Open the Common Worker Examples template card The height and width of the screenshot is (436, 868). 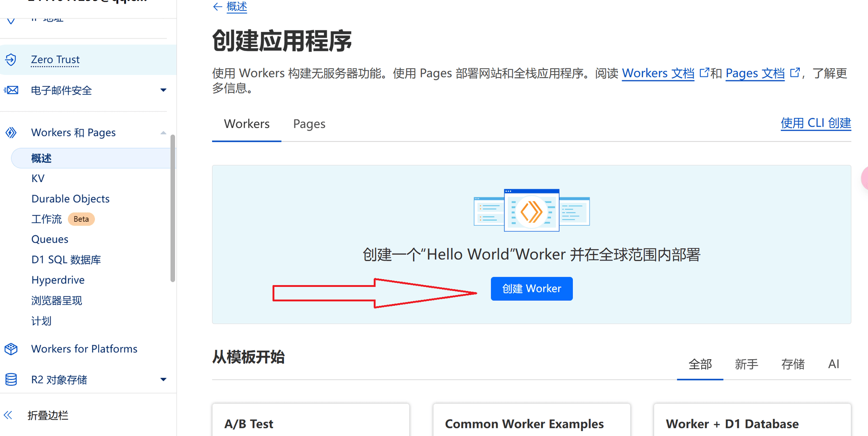click(532, 420)
